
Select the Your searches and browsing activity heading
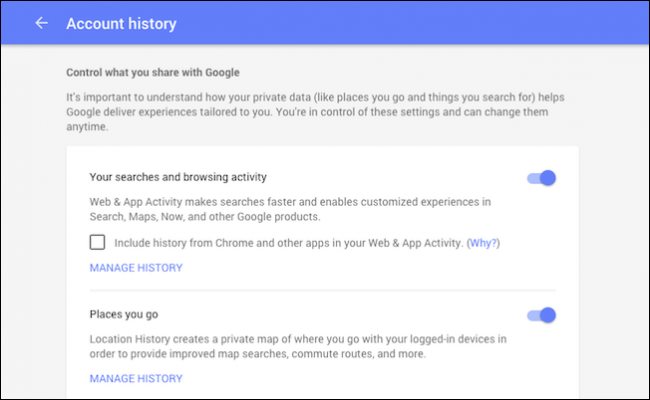pyautogui.click(x=178, y=178)
